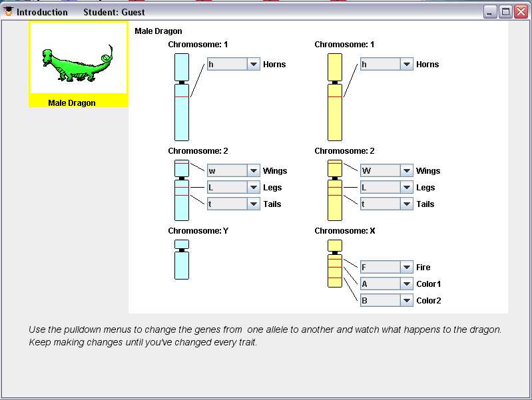Image resolution: width=532 pixels, height=400 pixels.
Task: Change the blue chromosome 2 Tails allele
Action: [x=234, y=204]
